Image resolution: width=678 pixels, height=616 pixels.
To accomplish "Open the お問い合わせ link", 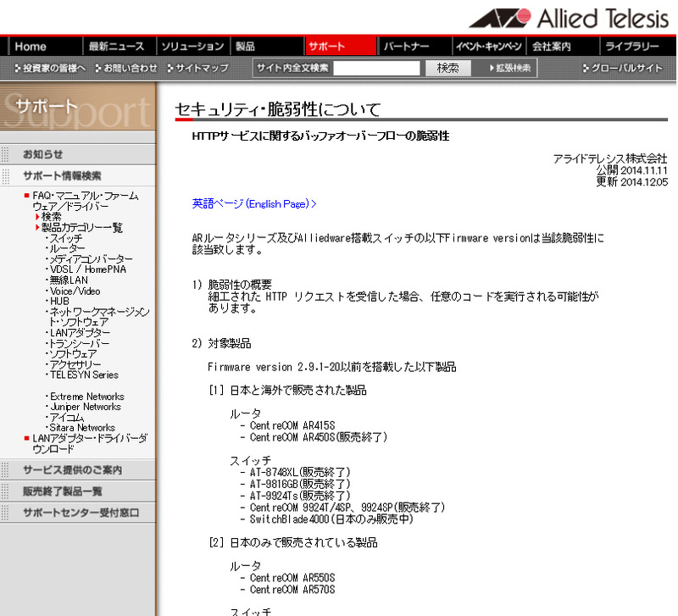I will 127,68.
